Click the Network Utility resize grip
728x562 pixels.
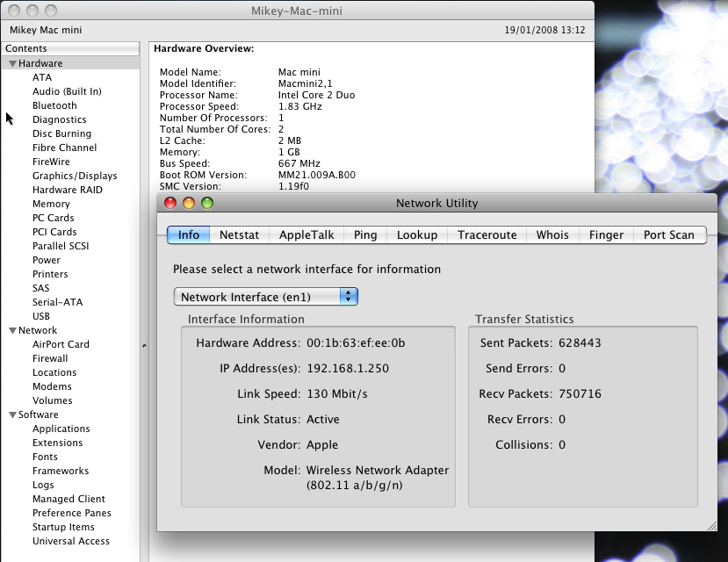tap(710, 524)
